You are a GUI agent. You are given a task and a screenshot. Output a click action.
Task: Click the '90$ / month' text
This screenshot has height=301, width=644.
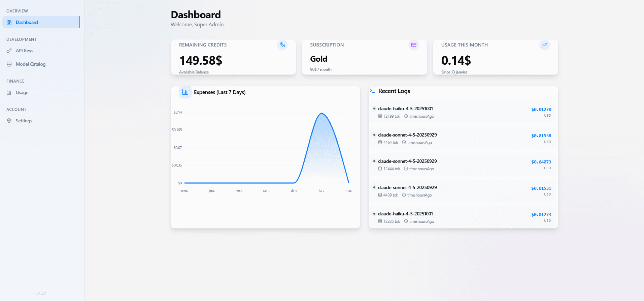pyautogui.click(x=321, y=69)
